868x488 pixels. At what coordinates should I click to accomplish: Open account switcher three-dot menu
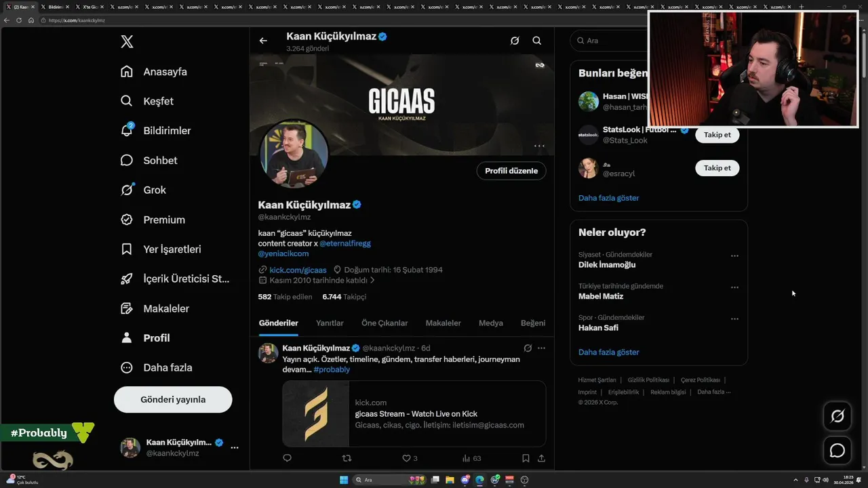pyautogui.click(x=234, y=447)
